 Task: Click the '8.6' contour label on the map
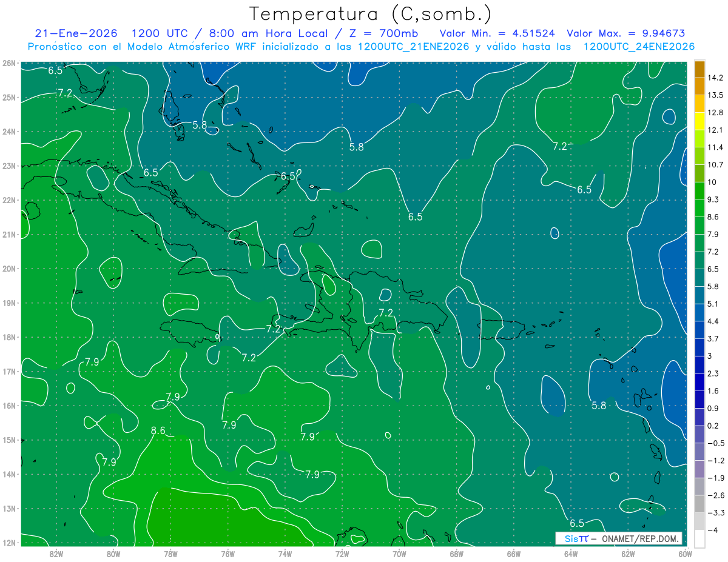pos(158,431)
